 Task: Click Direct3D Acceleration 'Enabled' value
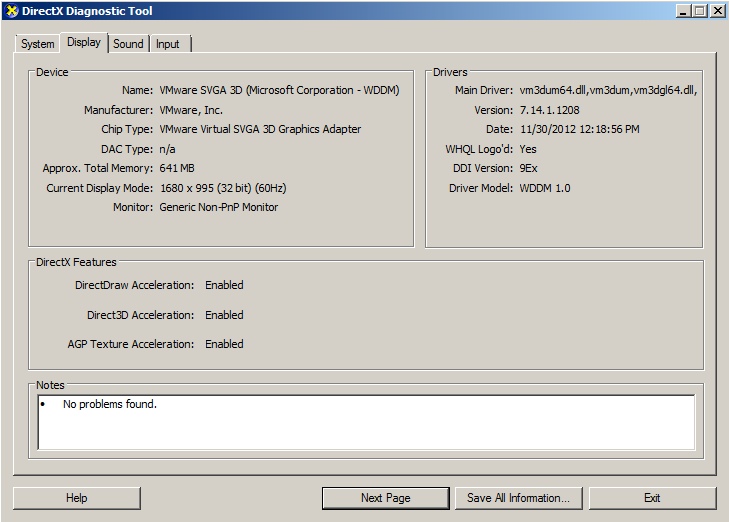224,315
